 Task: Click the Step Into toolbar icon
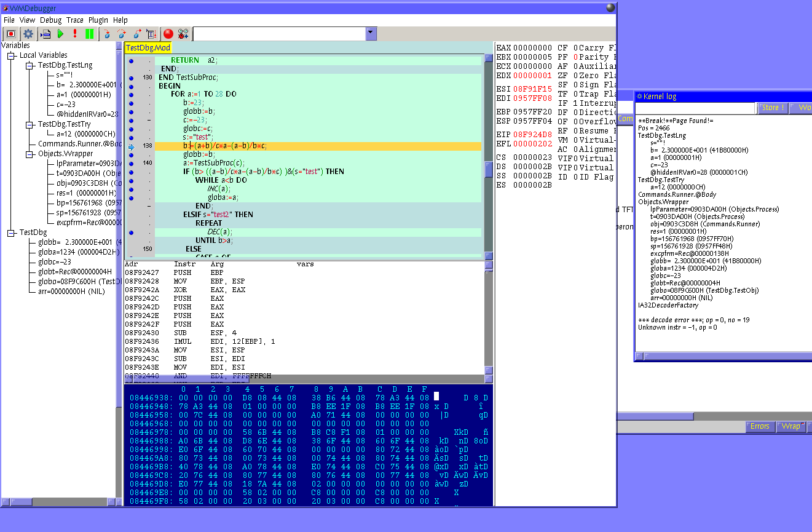107,34
